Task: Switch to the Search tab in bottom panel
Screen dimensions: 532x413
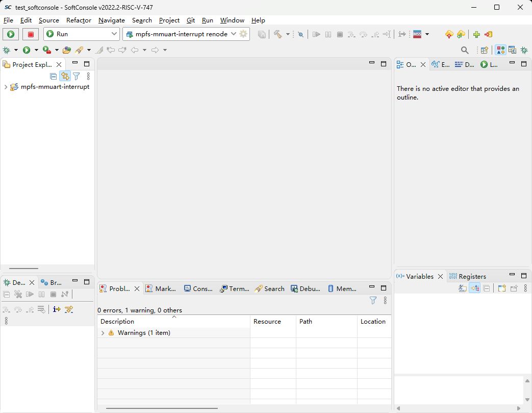Action: [270, 289]
